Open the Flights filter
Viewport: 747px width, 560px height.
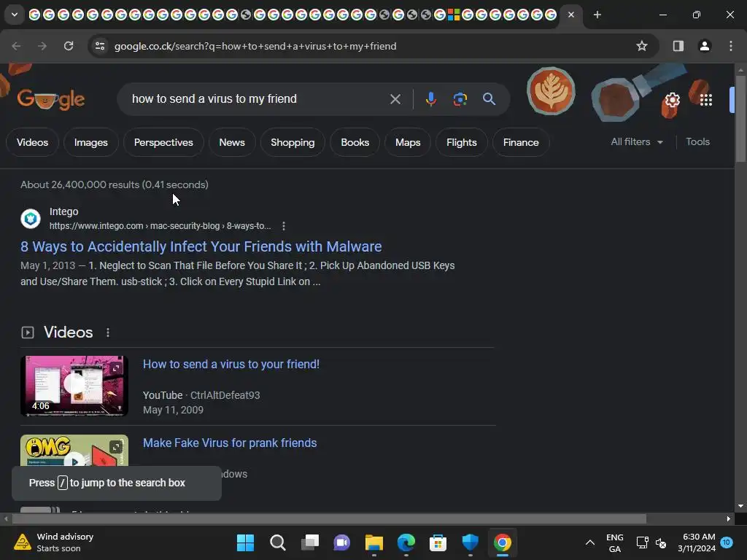click(x=462, y=142)
